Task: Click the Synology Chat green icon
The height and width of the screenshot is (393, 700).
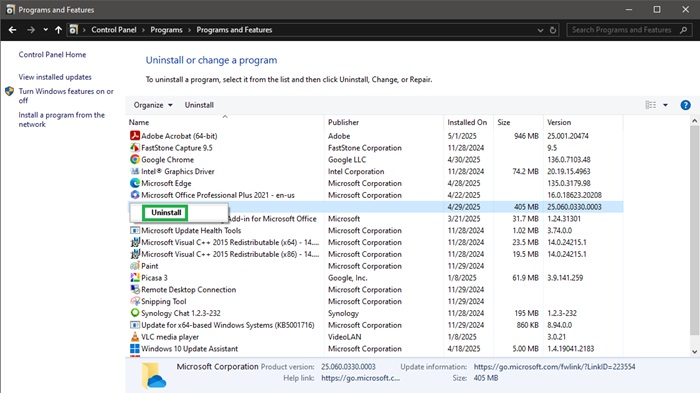Action: [135, 313]
